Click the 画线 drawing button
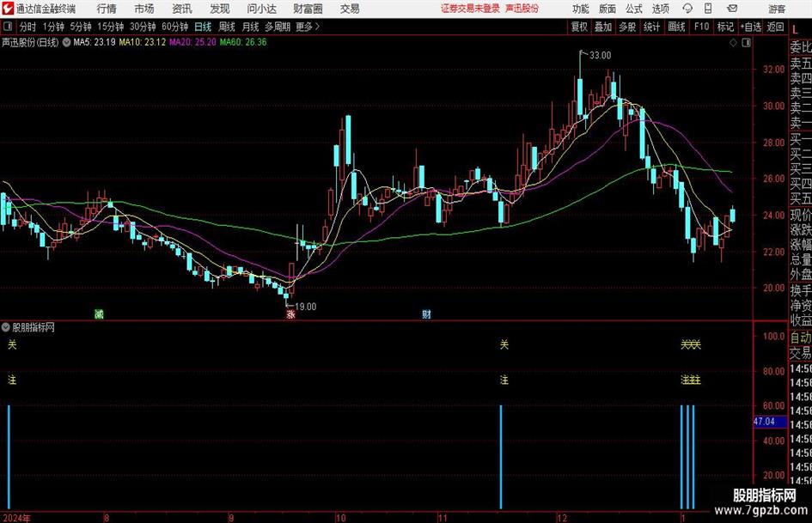This screenshot has width=812, height=523. click(x=677, y=27)
